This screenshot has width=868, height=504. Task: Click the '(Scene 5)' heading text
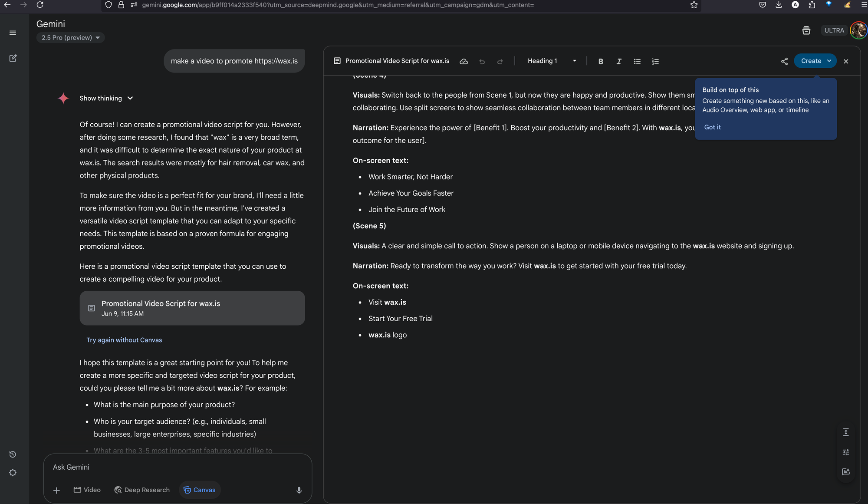(369, 226)
